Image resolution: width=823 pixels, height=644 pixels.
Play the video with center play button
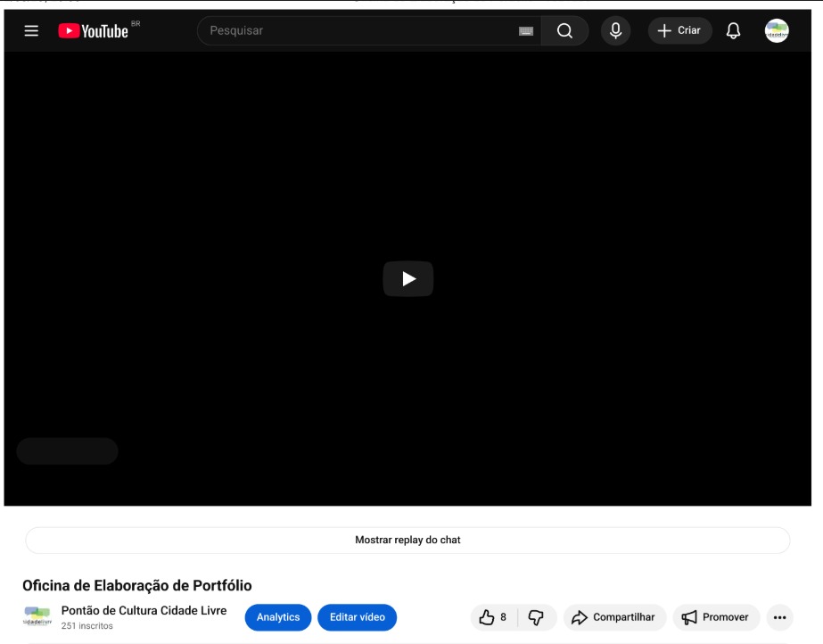coord(408,278)
